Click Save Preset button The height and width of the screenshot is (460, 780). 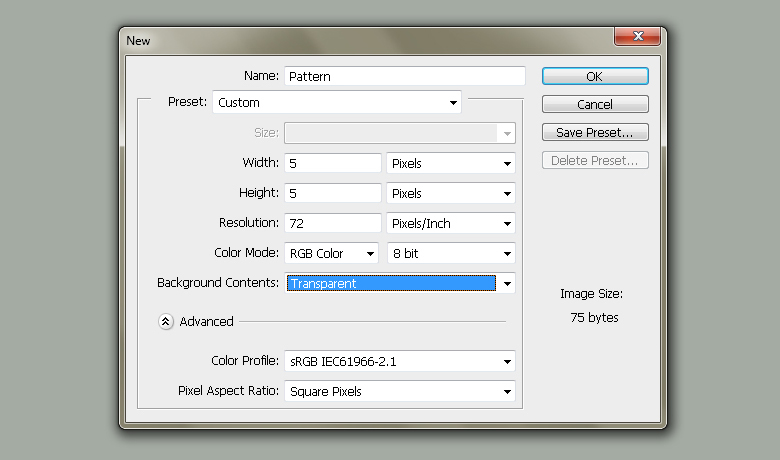pyautogui.click(x=595, y=132)
